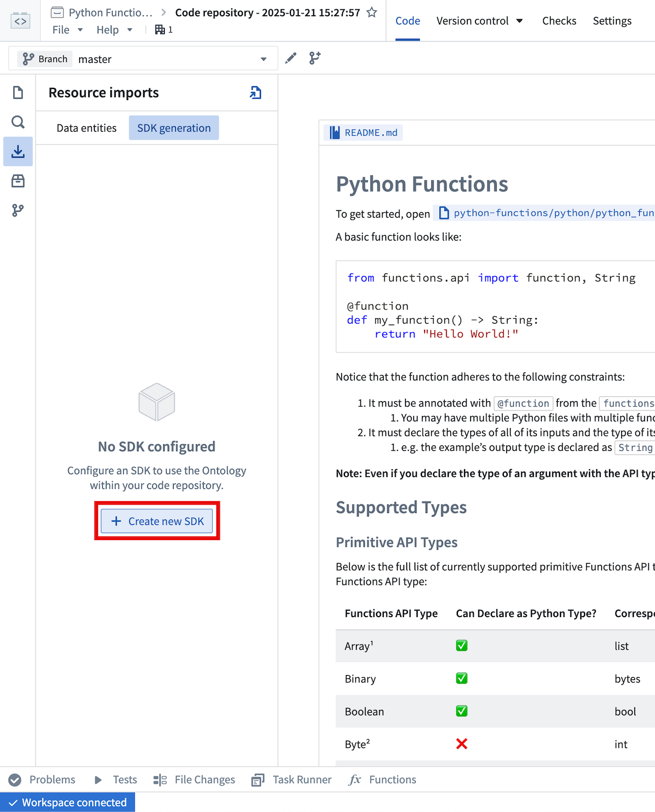Click the Tests play icon

[98, 780]
